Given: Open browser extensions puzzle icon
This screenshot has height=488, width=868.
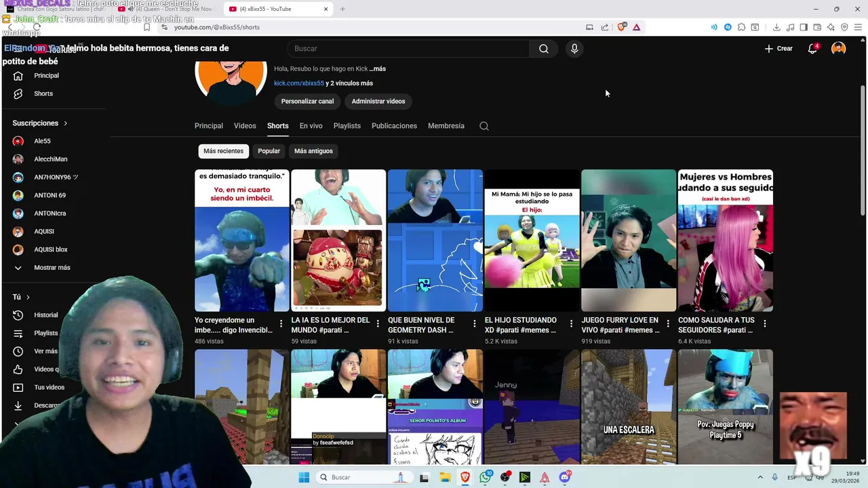Looking at the screenshot, I should (x=741, y=27).
